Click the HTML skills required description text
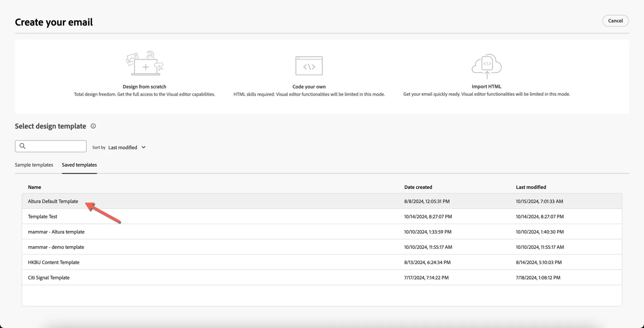This screenshot has width=644, height=328. pos(309,95)
